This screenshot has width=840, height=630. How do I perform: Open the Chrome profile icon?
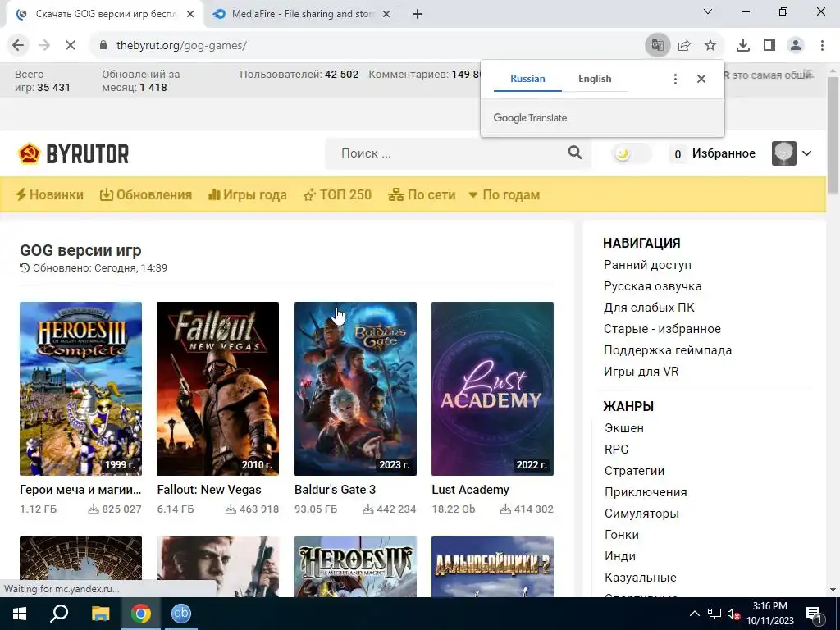click(x=796, y=46)
